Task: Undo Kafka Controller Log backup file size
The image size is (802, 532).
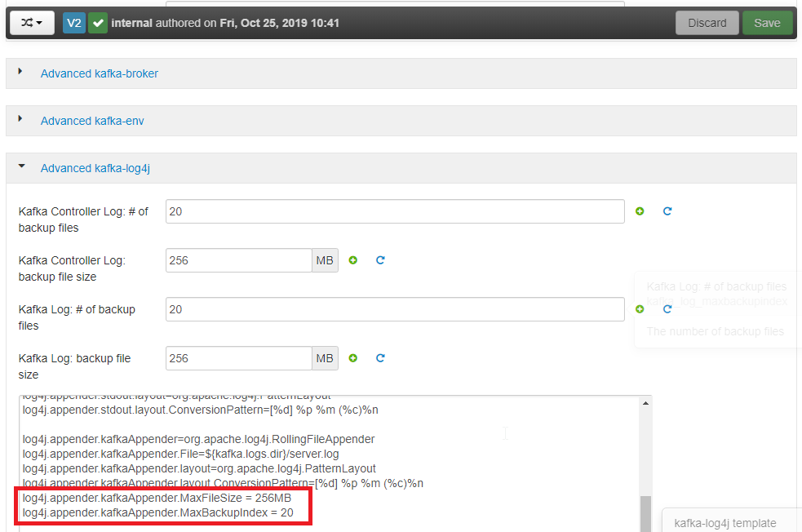Action: tap(380, 260)
